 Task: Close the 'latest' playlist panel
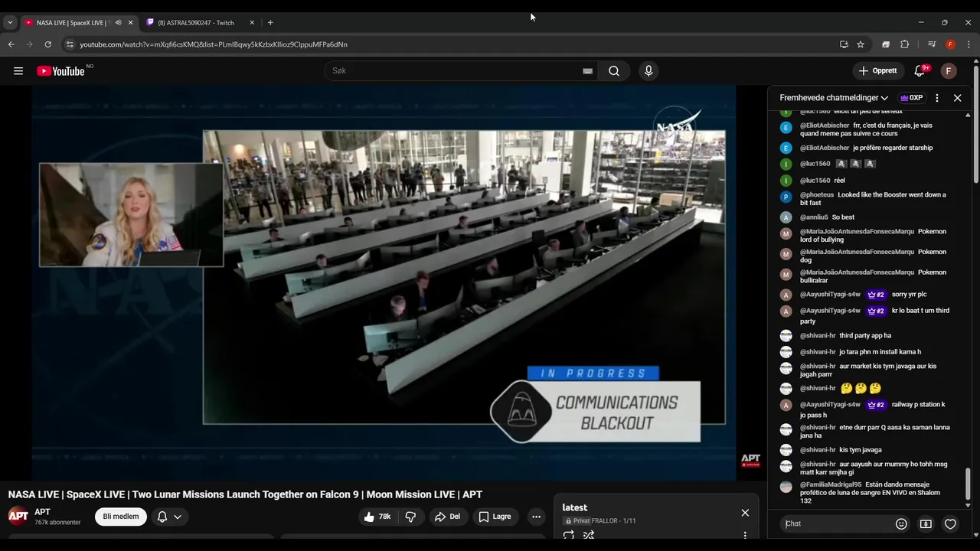click(745, 513)
